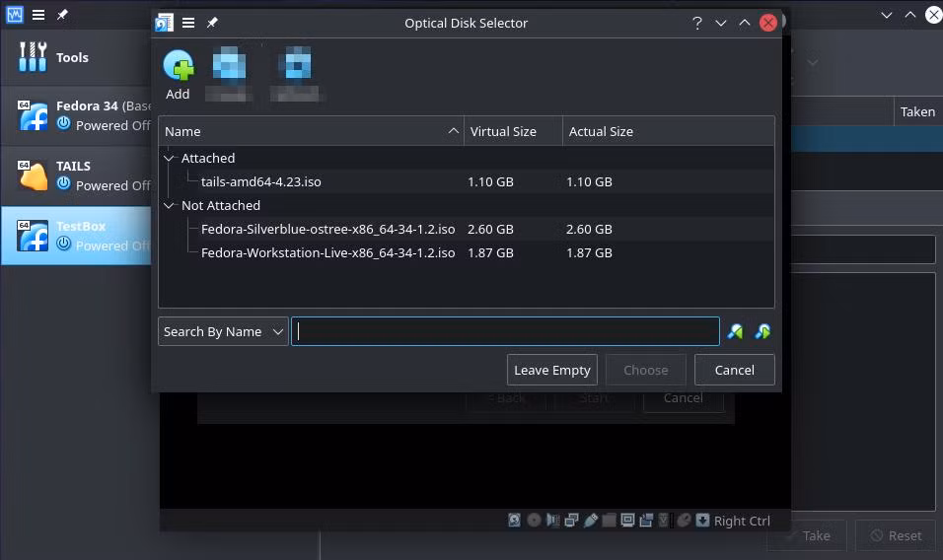The image size is (943, 560).
Task: Click the optical drive status bar icon
Action: pyautogui.click(x=534, y=520)
